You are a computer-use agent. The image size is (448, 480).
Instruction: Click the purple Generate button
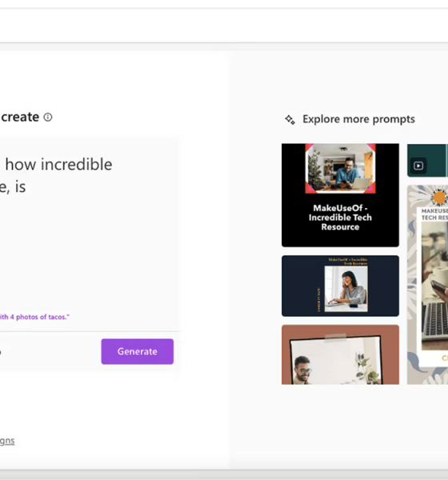coord(137,351)
